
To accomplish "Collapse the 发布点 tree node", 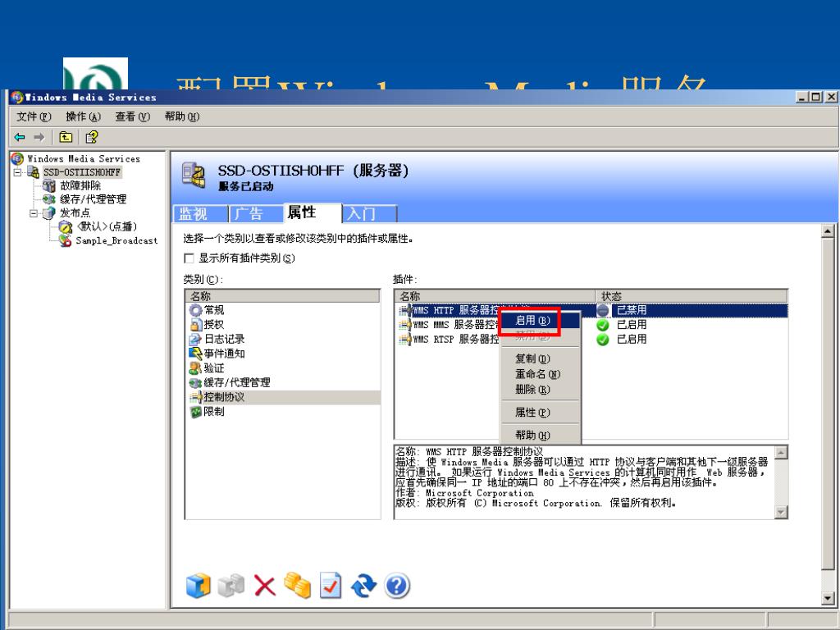I will click(34, 213).
